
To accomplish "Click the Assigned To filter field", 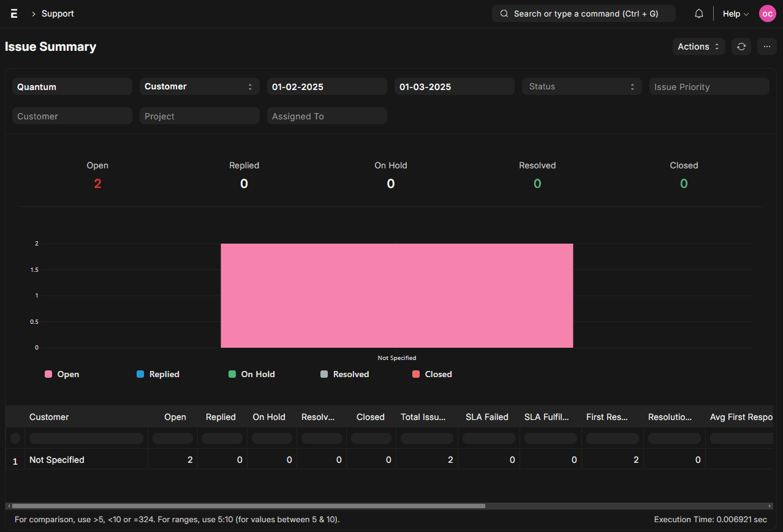I will [x=327, y=116].
